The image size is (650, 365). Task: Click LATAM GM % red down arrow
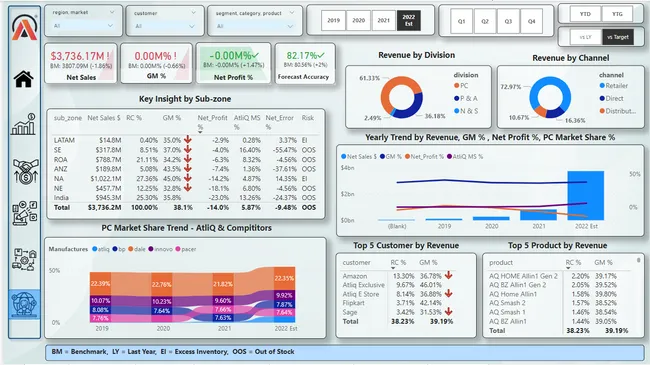pos(187,140)
